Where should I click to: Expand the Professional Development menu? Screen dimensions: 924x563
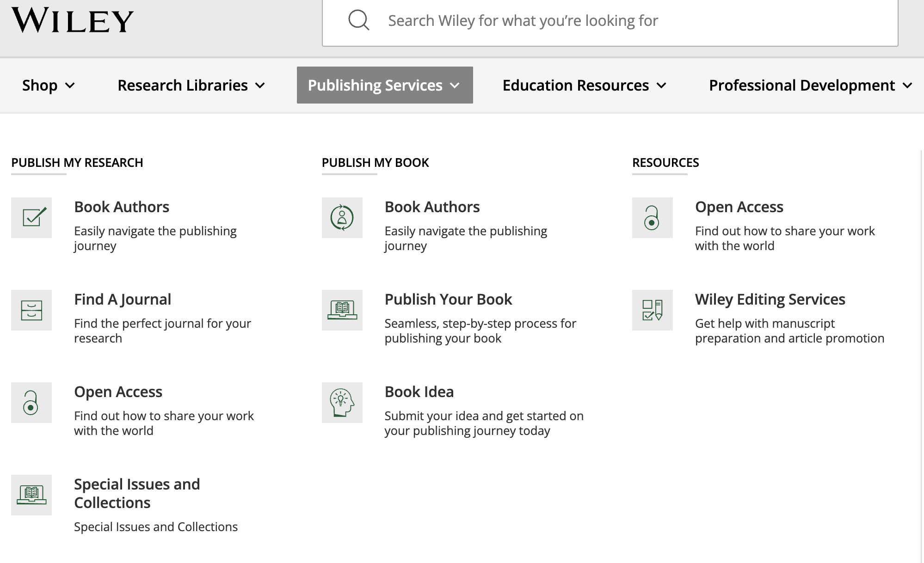[x=810, y=85]
